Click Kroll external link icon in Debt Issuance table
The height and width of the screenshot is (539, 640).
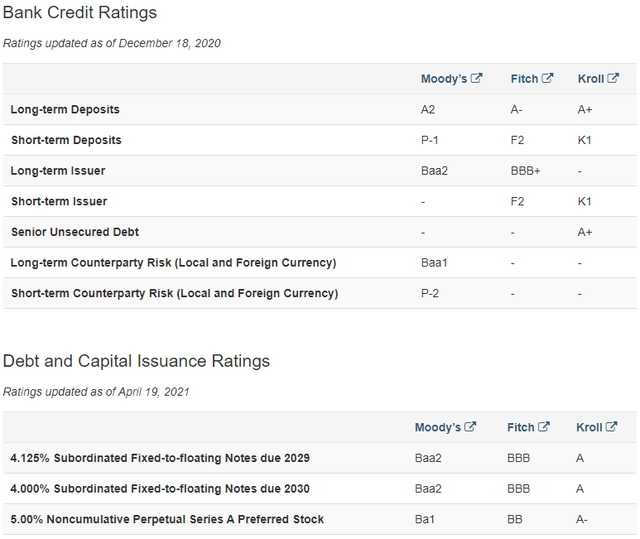click(610, 427)
